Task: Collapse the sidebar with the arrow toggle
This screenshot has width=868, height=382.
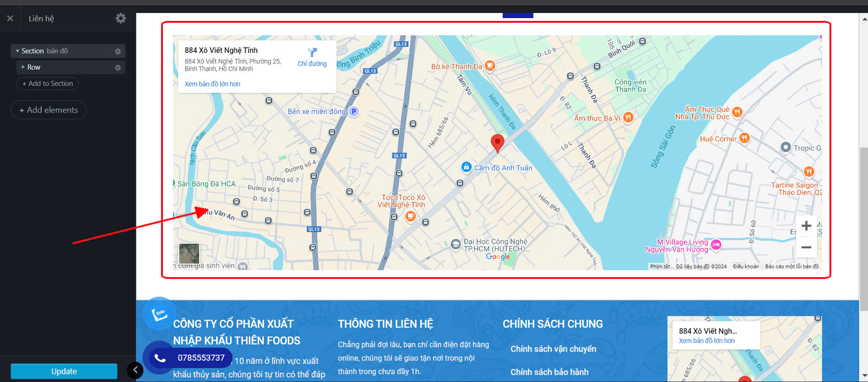Action: (135, 370)
